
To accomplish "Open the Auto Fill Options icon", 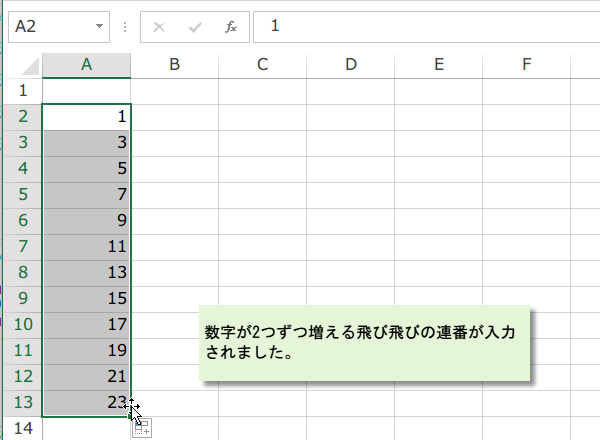I will pos(141,427).
